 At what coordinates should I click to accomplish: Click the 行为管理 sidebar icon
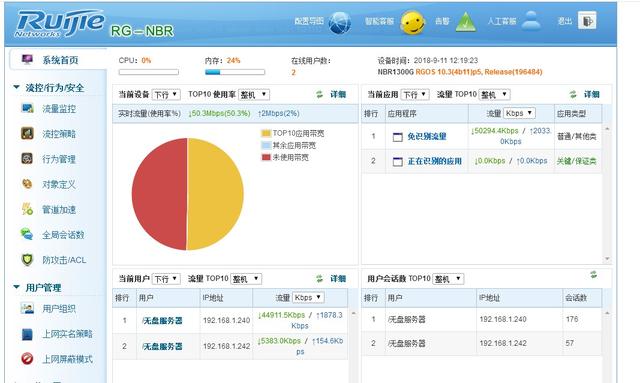click(27, 158)
